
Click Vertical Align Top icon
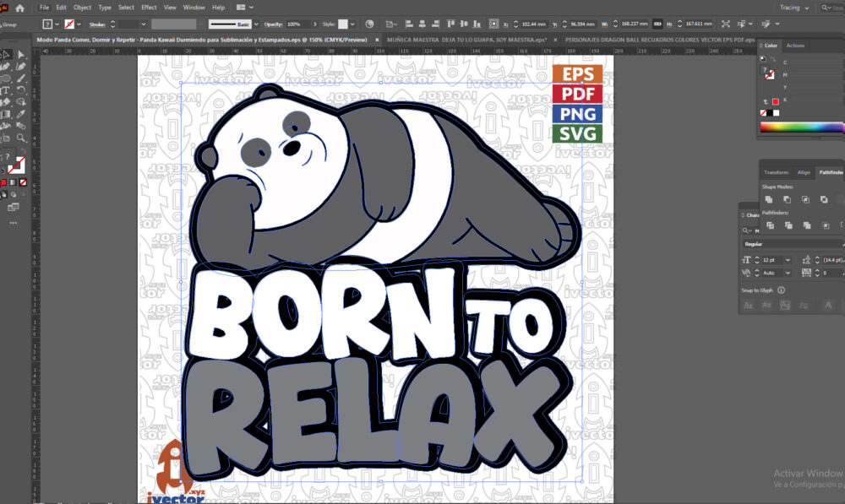tap(450, 24)
